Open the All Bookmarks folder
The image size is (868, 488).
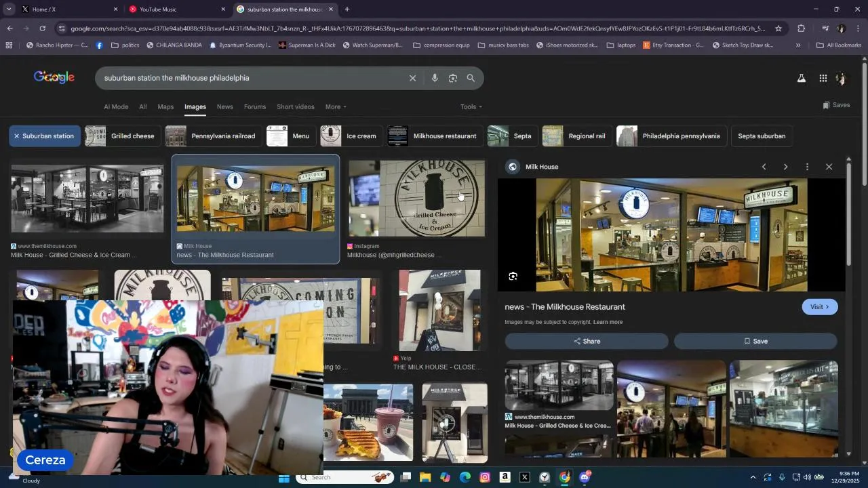click(x=839, y=45)
